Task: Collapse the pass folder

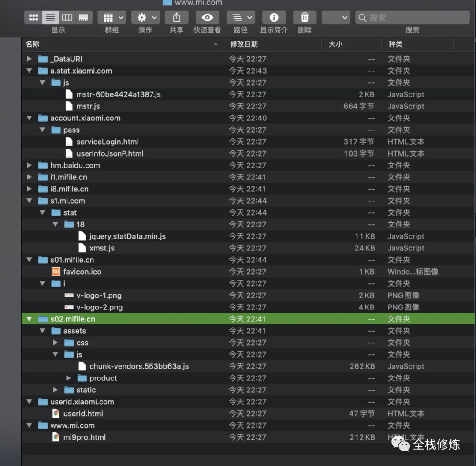Action: tap(42, 130)
